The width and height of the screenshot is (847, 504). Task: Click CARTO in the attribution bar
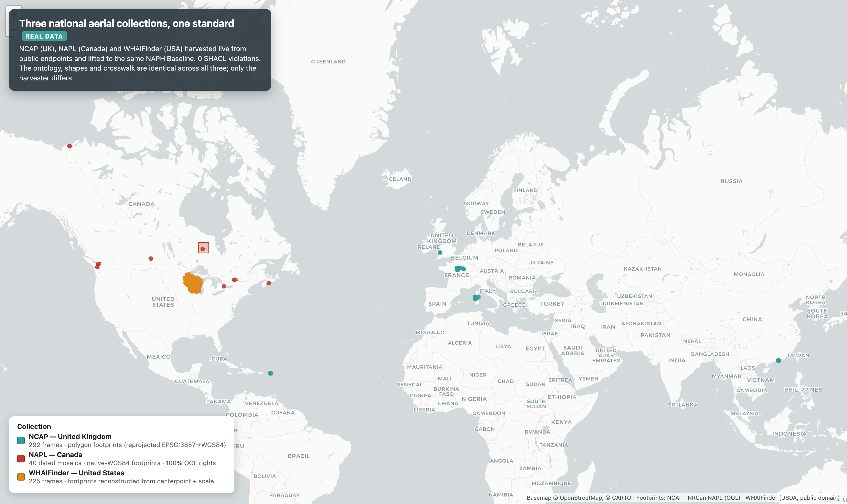[621, 498]
